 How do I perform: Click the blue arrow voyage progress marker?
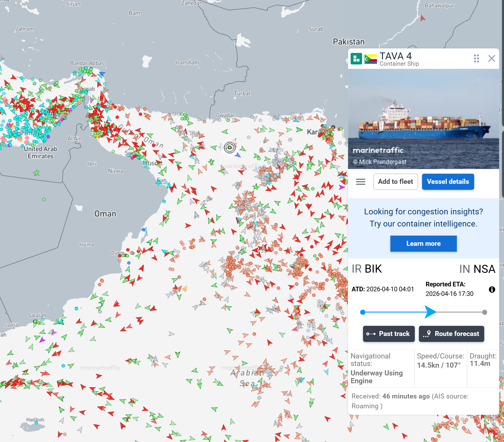[x=431, y=312]
